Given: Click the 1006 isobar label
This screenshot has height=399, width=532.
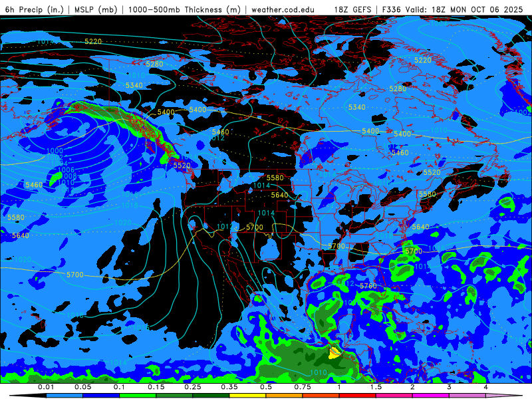Looking at the screenshot, I should (66, 170).
